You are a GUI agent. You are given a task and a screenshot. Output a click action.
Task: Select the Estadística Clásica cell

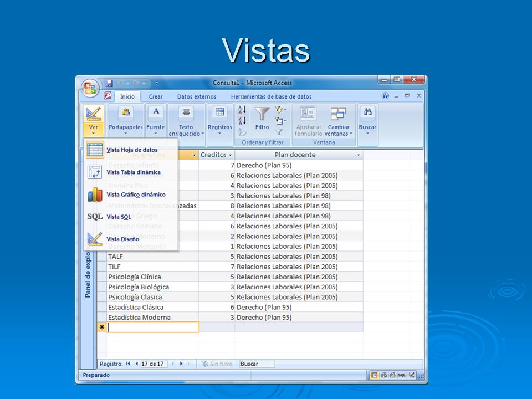pos(153,307)
